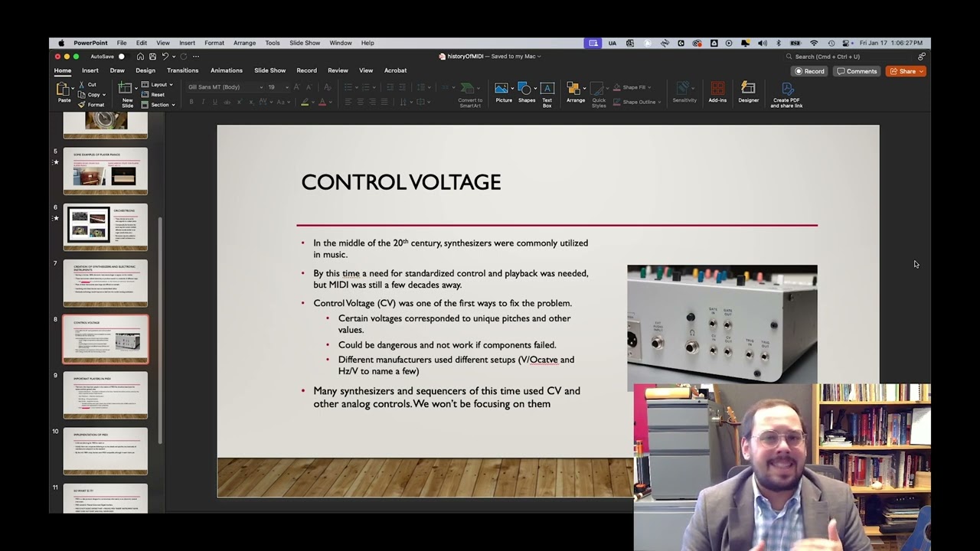Click the Format painter brush icon

click(81, 105)
